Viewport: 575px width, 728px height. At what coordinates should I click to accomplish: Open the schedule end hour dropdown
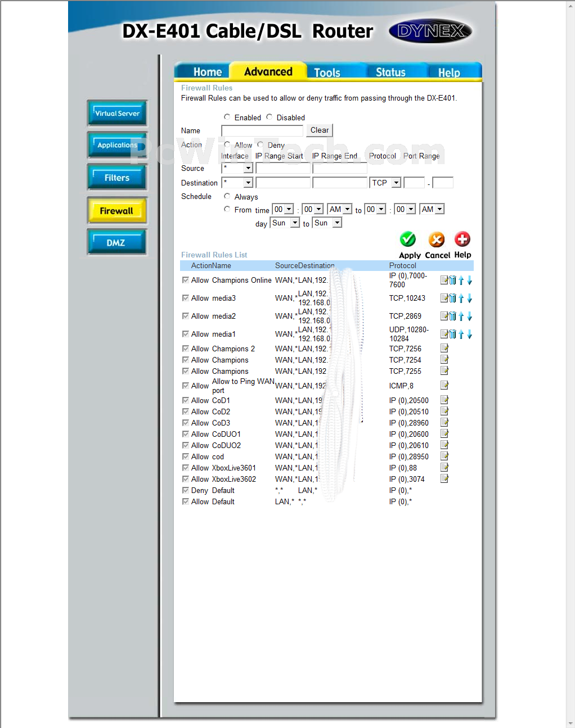click(x=375, y=209)
